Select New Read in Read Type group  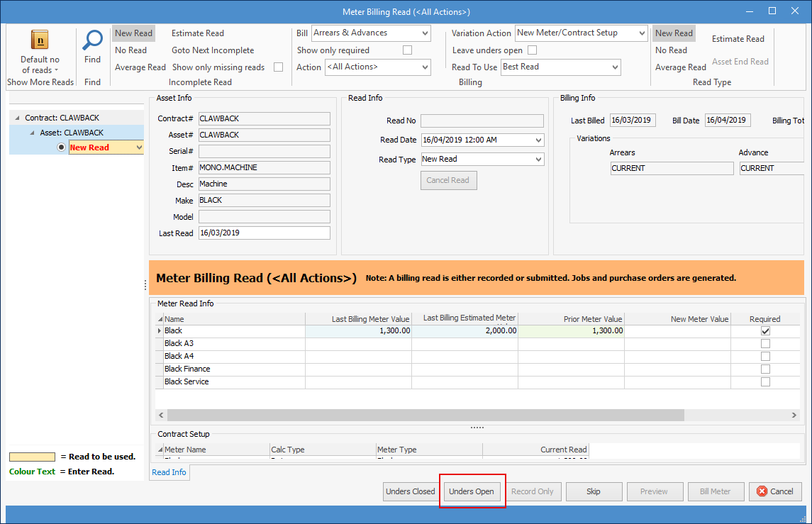674,33
